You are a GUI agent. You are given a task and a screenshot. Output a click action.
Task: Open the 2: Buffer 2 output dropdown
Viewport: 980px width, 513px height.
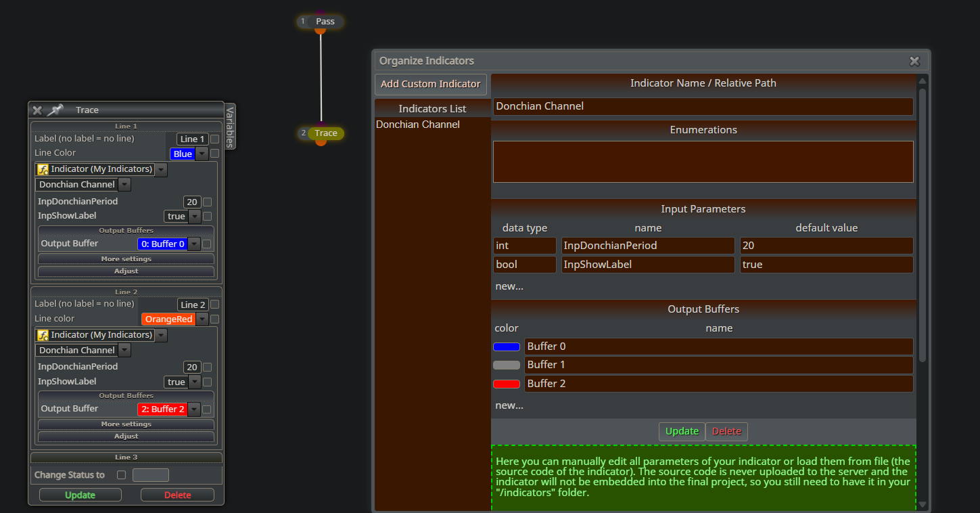tap(194, 409)
